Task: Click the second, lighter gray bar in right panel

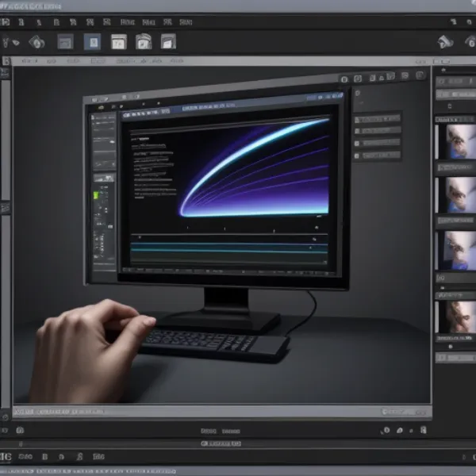Action: point(455,94)
